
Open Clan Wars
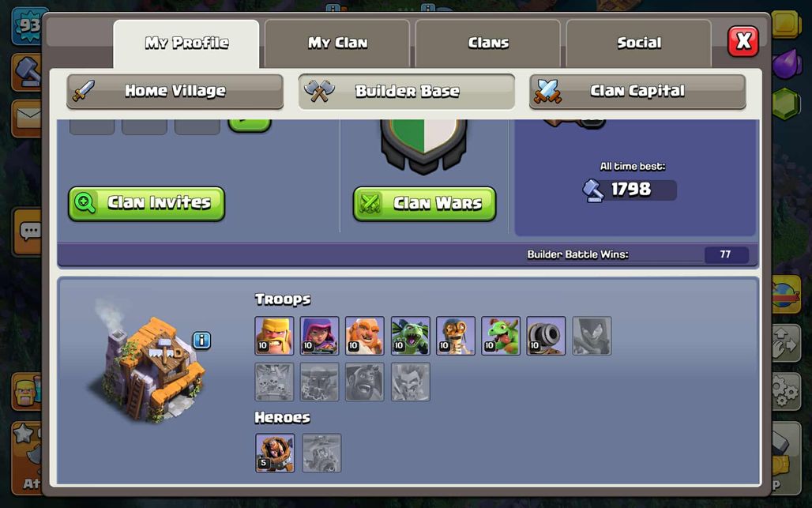tap(425, 204)
